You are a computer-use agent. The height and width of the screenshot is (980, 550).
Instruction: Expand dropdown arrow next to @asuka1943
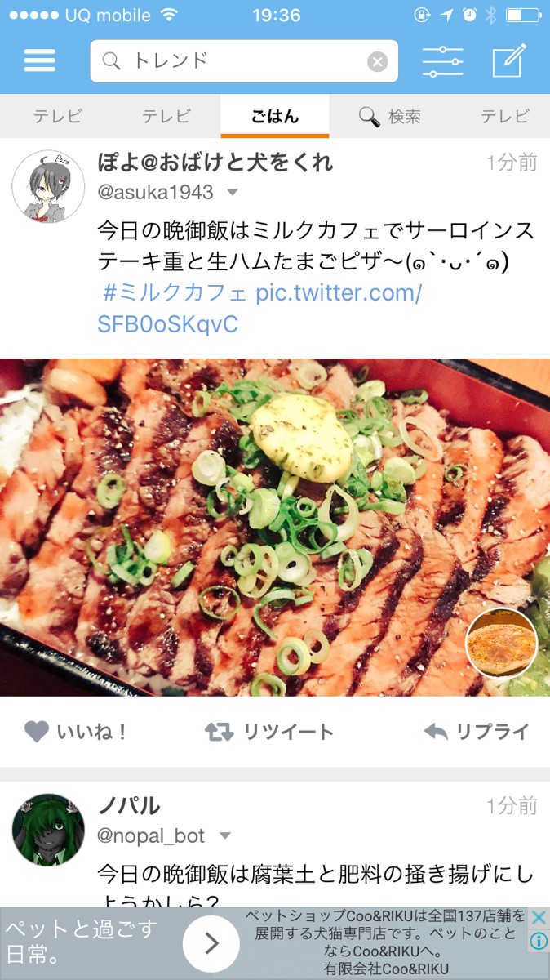232,193
